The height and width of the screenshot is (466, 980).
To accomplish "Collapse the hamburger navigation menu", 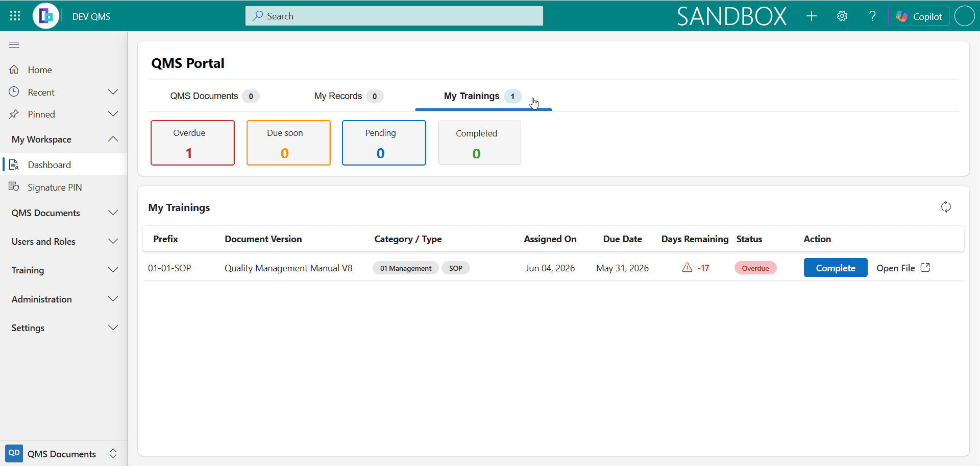I will 14,45.
